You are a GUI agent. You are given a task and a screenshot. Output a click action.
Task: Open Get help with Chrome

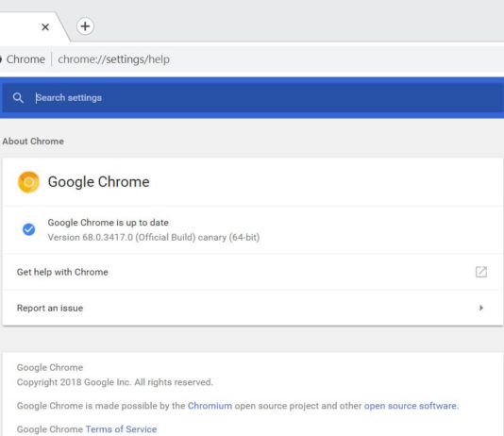(x=252, y=272)
